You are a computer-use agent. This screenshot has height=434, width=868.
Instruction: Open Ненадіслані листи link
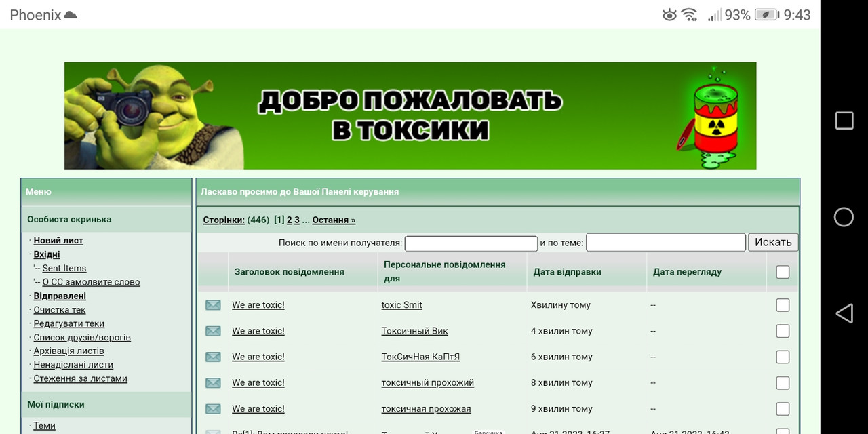[x=73, y=365]
